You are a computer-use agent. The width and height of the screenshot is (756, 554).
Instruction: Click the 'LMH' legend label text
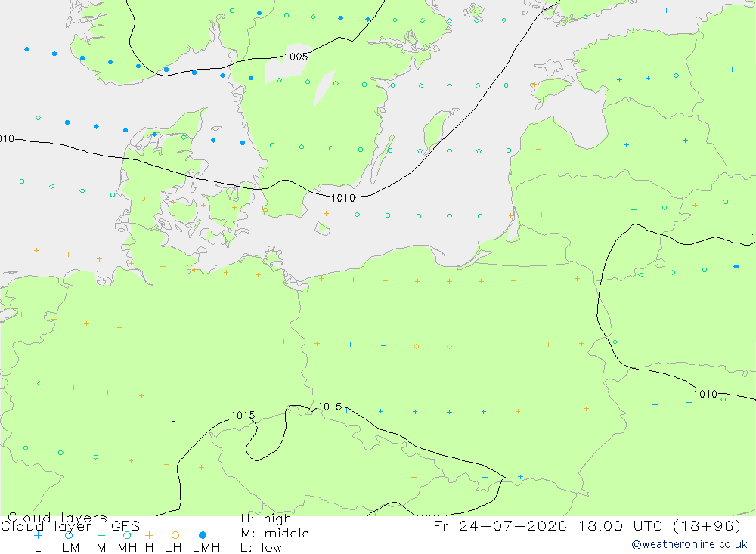[x=206, y=548]
